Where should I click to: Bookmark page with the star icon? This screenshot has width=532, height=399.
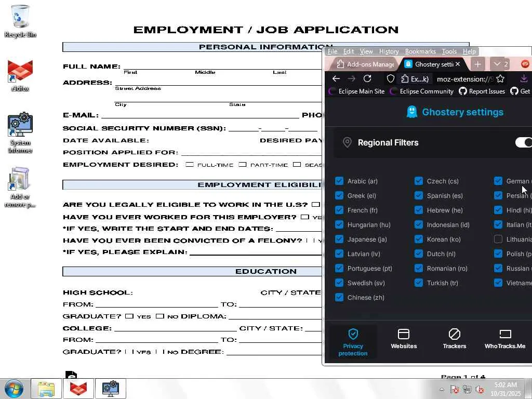[500, 79]
